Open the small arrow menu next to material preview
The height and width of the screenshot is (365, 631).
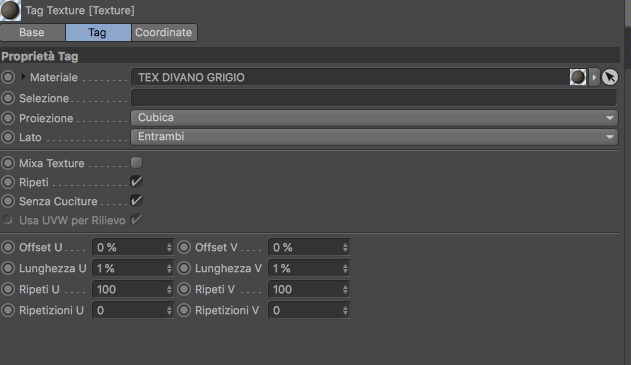(594, 77)
